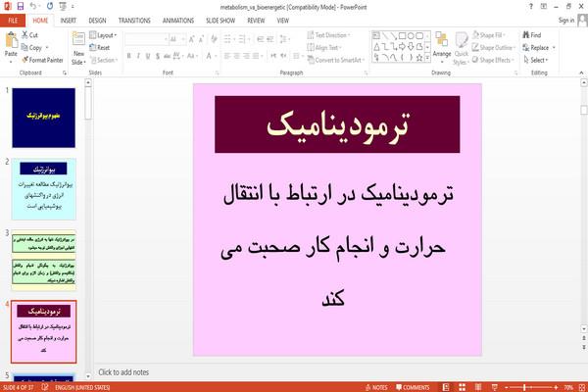Open the VIEW tab
Image resolution: width=588 pixels, height=392 pixels.
[283, 21]
